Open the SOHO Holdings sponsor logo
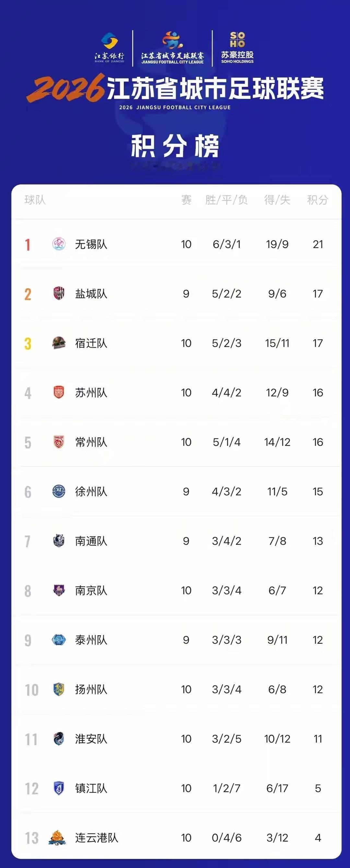Image resolution: width=350 pixels, height=868 pixels. pyautogui.click(x=237, y=48)
